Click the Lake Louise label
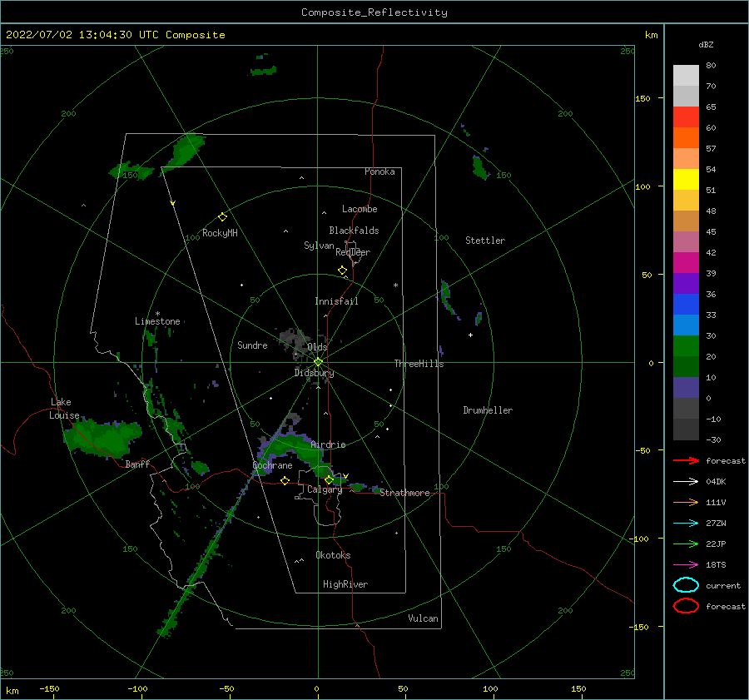Viewport: 749px width, 700px height. pos(65,409)
